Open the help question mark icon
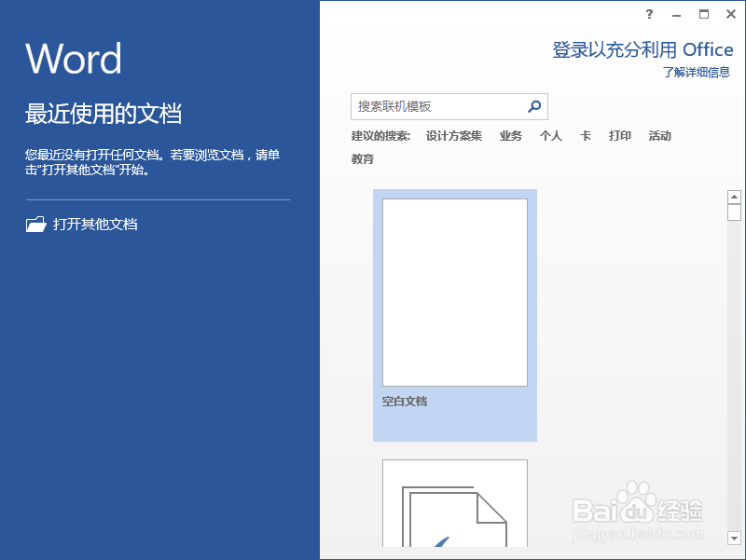The height and width of the screenshot is (560, 746). [649, 14]
